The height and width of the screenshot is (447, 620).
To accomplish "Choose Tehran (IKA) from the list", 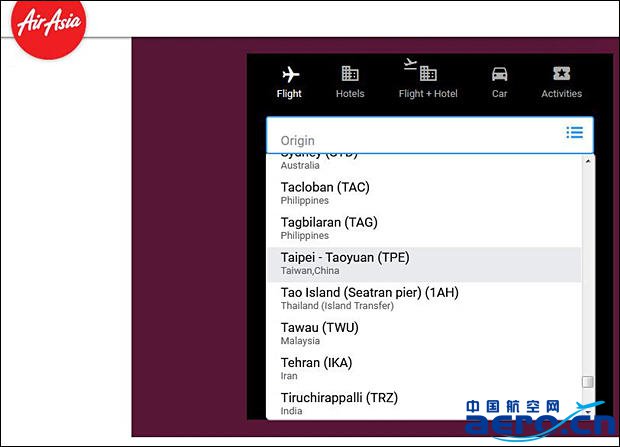I will (x=424, y=369).
